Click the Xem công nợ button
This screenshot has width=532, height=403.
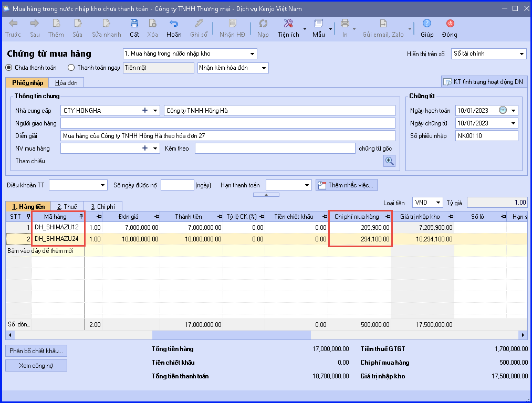pyautogui.click(x=36, y=366)
